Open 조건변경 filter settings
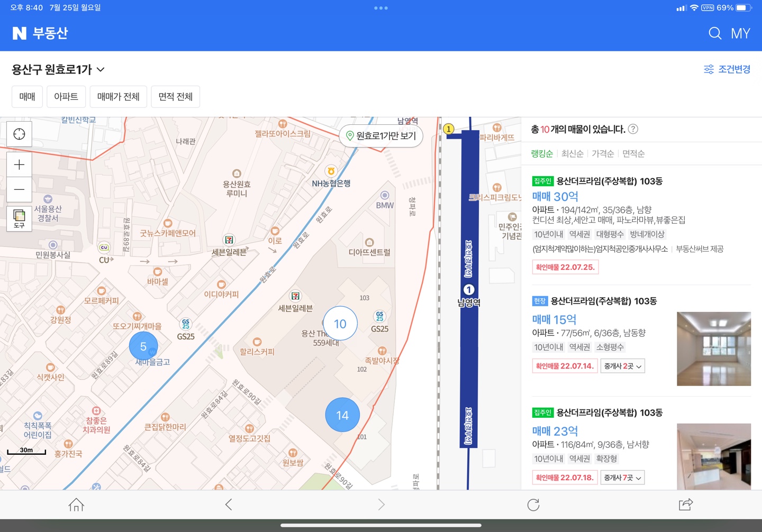This screenshot has width=762, height=532. coord(727,69)
